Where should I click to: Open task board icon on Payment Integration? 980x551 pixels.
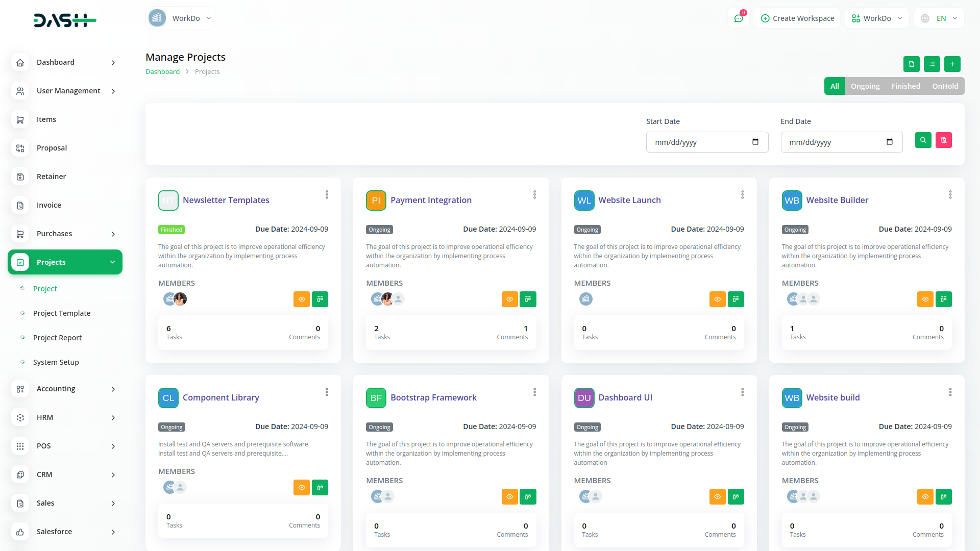tap(528, 299)
